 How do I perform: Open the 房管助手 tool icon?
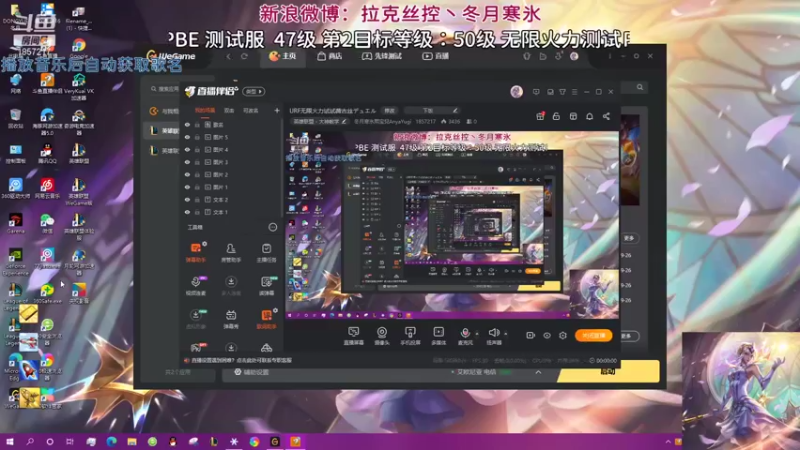[231, 253]
